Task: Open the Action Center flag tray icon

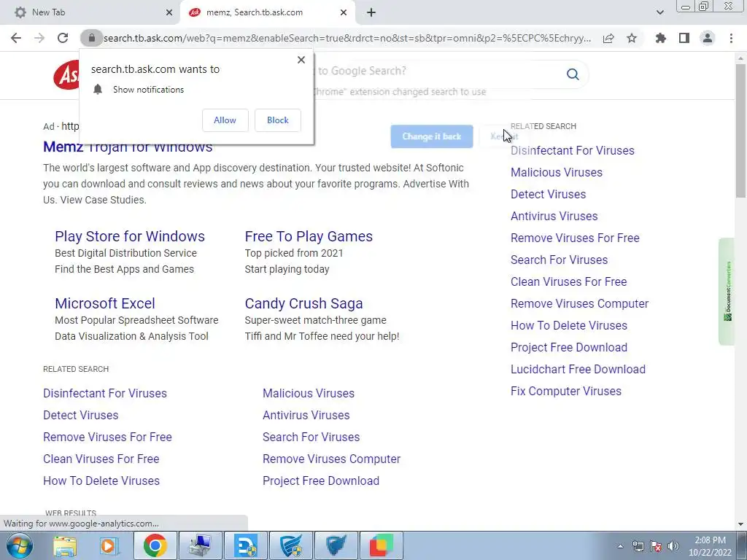Action: point(656,546)
